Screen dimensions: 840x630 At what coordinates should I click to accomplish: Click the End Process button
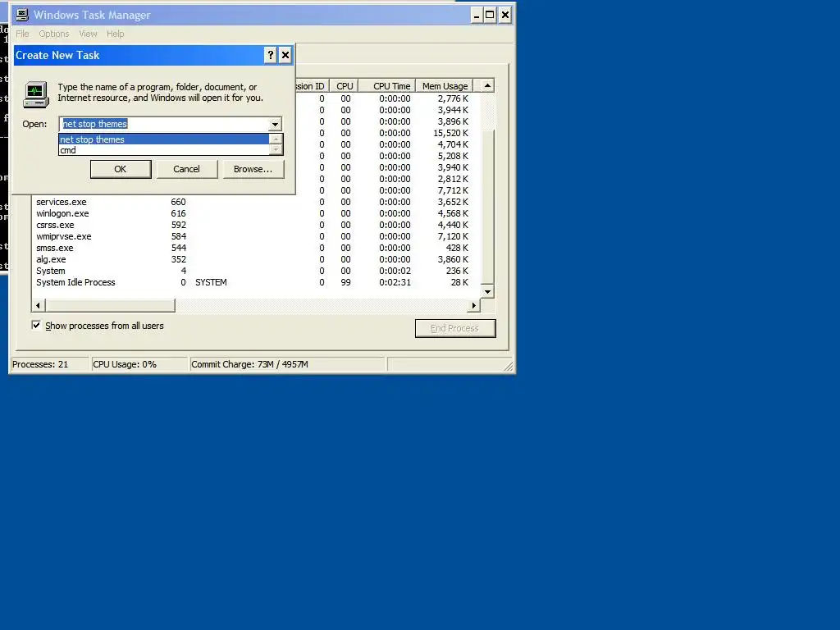tap(455, 328)
